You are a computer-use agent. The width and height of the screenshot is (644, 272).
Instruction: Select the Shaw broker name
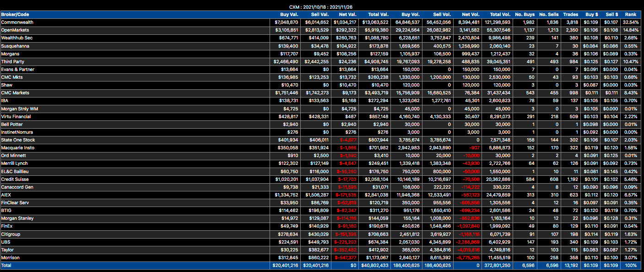click(7, 85)
